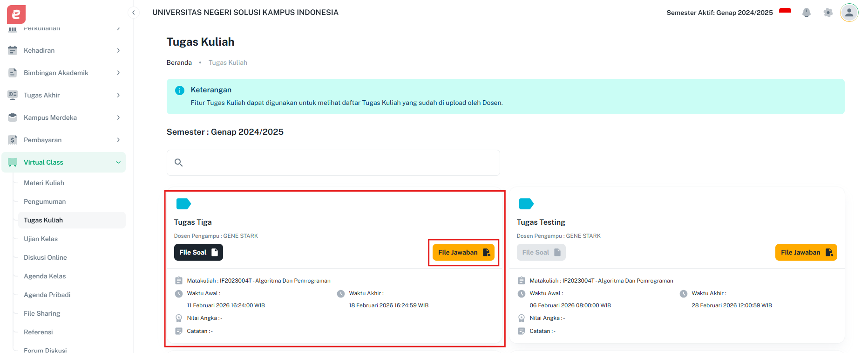The image size is (868, 353).
Task: Expand the Pembayaran menu
Action: [x=118, y=140]
